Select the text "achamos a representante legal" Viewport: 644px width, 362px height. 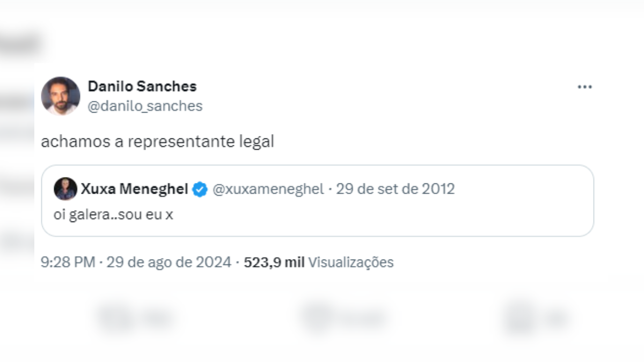pos(158,142)
